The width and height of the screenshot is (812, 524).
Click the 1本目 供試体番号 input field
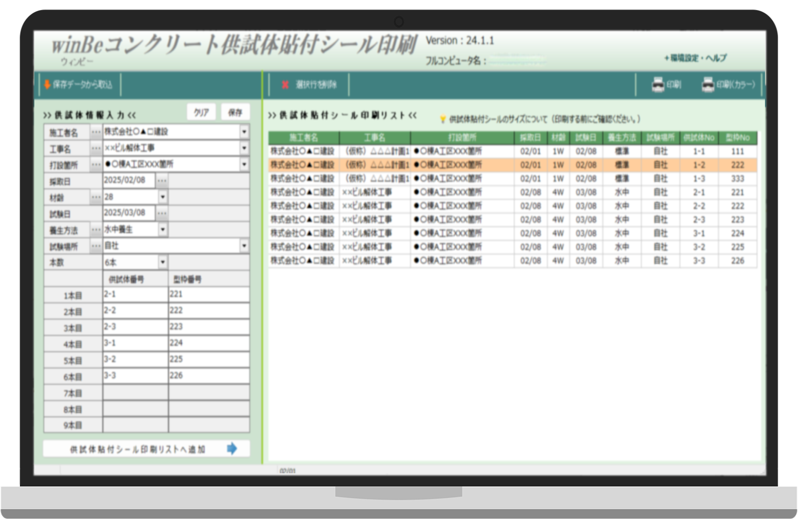click(x=135, y=295)
